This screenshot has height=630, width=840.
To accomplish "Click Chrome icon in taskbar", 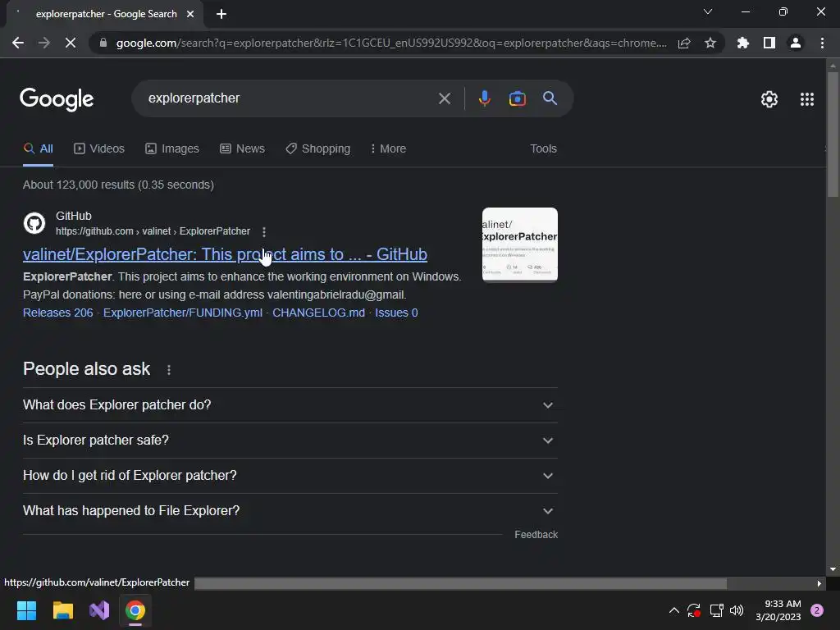I will click(x=135, y=610).
